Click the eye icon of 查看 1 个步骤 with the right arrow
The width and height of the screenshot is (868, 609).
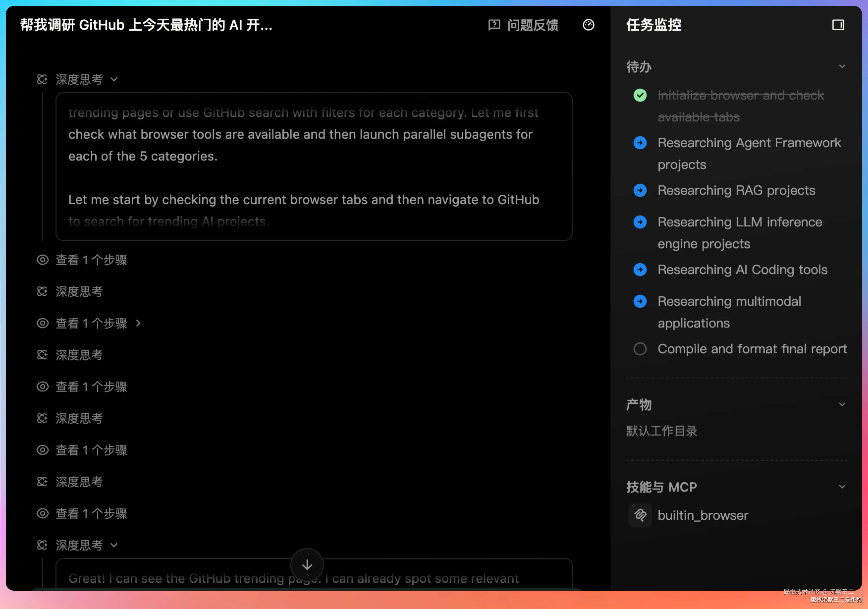click(42, 323)
